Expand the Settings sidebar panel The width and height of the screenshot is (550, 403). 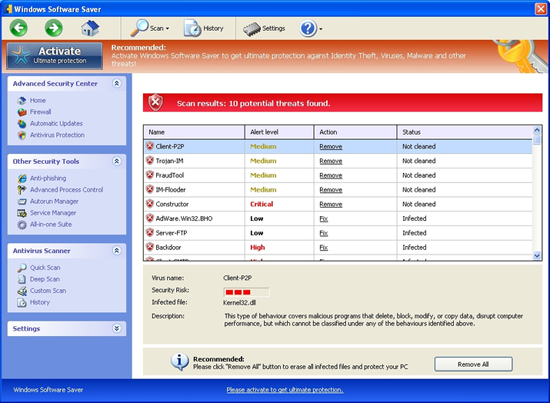(116, 328)
